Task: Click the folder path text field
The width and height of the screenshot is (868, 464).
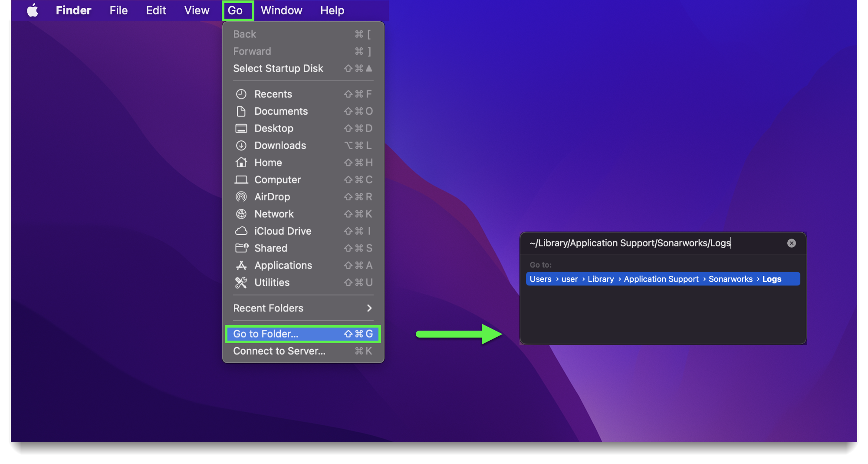Action: (x=655, y=243)
